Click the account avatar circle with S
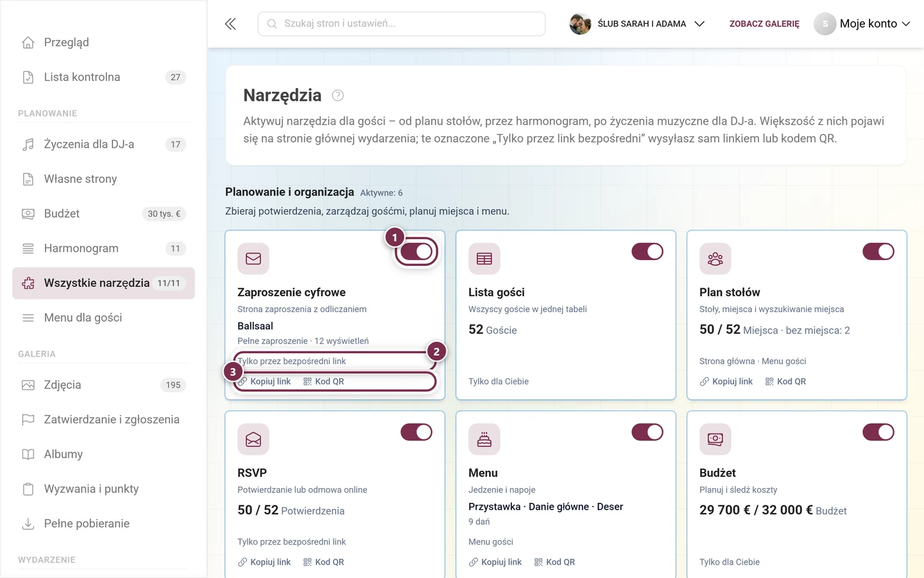 tap(825, 24)
